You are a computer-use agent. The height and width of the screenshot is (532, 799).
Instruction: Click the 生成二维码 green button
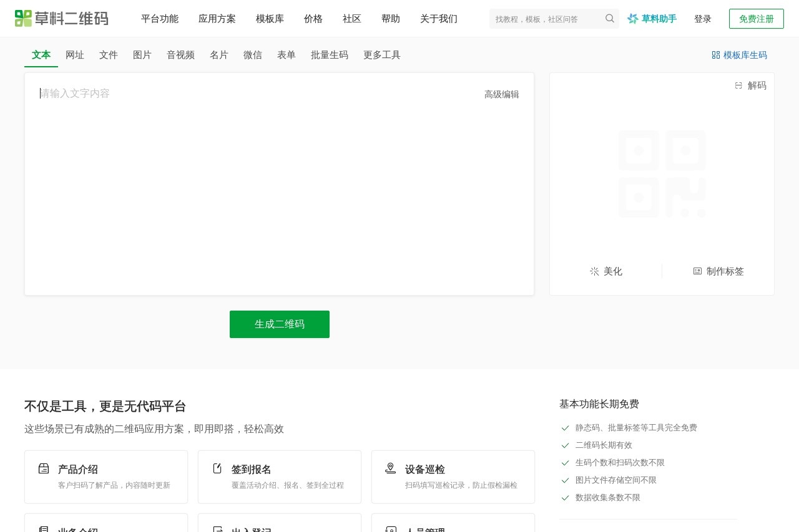click(x=279, y=324)
